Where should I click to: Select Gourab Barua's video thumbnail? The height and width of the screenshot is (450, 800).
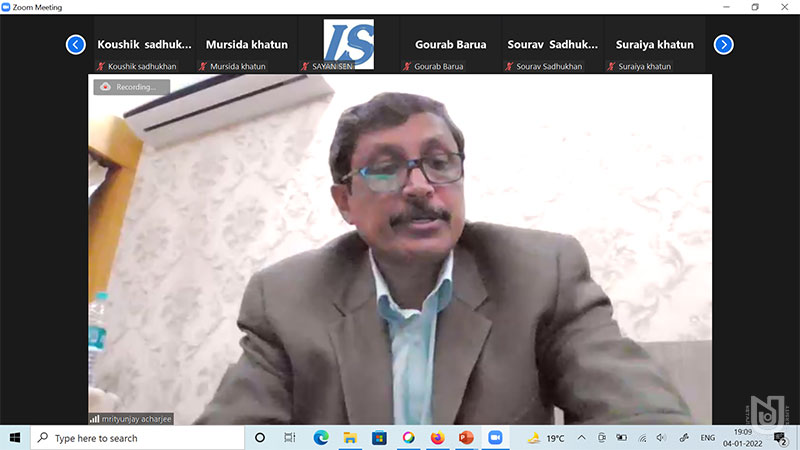(450, 45)
